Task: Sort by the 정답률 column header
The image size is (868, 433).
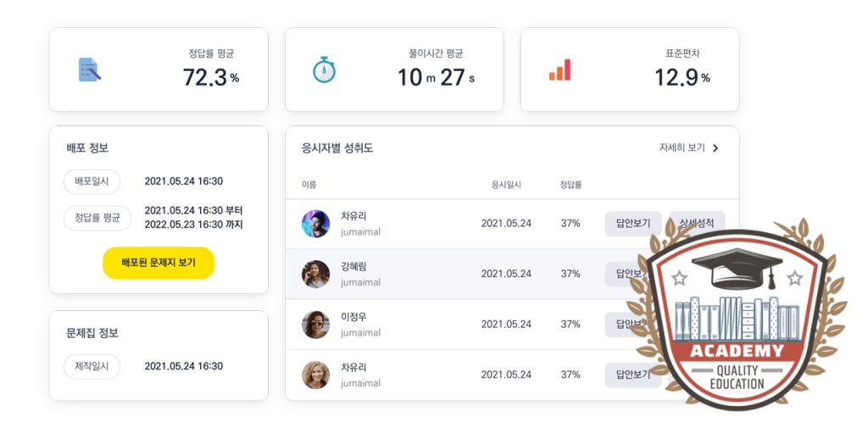Action: click(570, 185)
